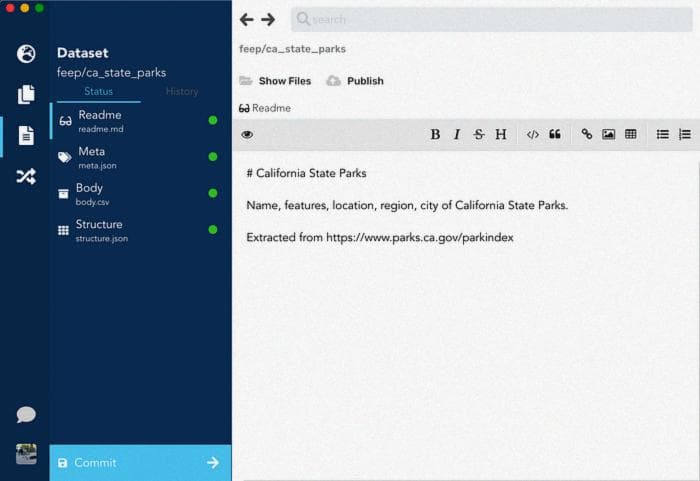Click the 'Name, features, location' line in editor
The height and width of the screenshot is (481, 700).
[x=407, y=205]
